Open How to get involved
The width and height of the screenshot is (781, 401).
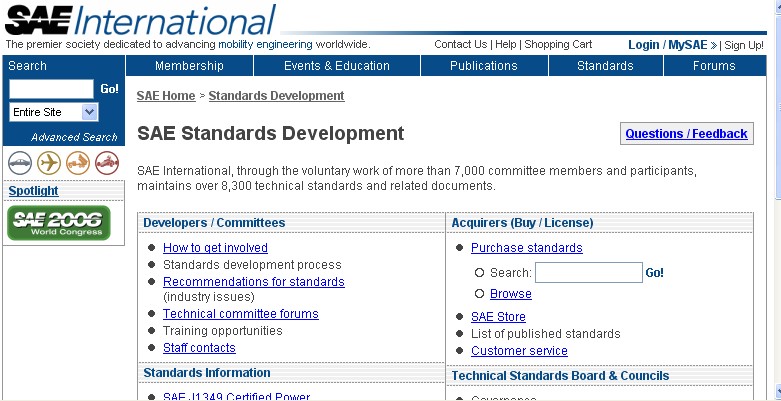[x=215, y=248]
